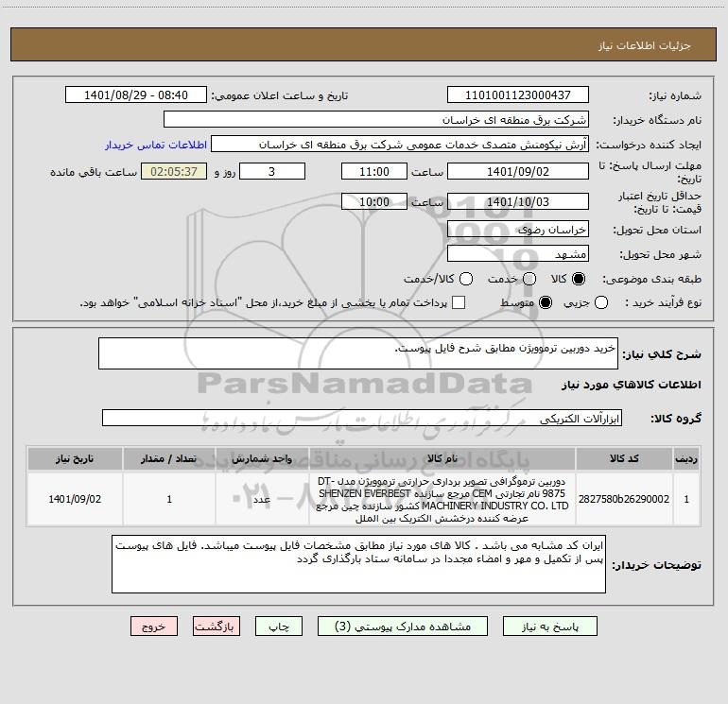Viewport: 728px width, 704px height.
Task: Click the buyer notes text area
Action: coord(358,564)
